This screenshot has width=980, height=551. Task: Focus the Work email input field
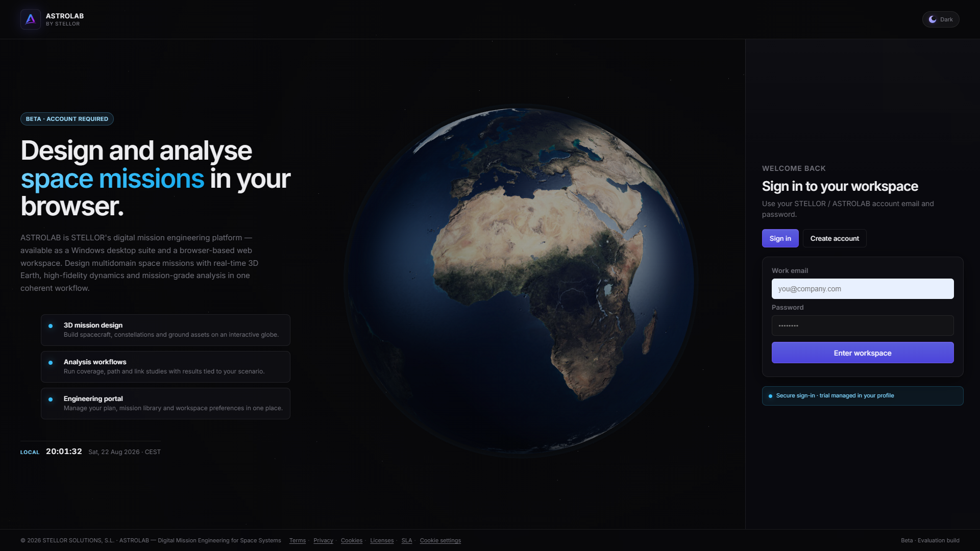(862, 289)
